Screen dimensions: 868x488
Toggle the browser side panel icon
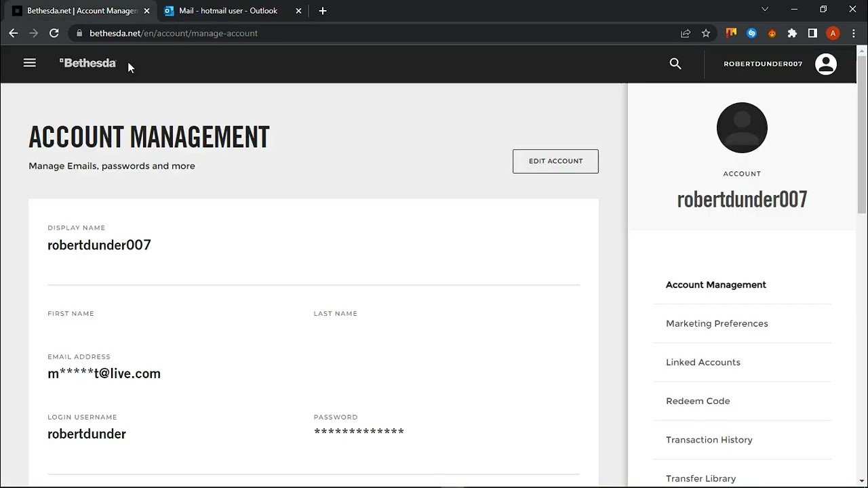tap(812, 33)
